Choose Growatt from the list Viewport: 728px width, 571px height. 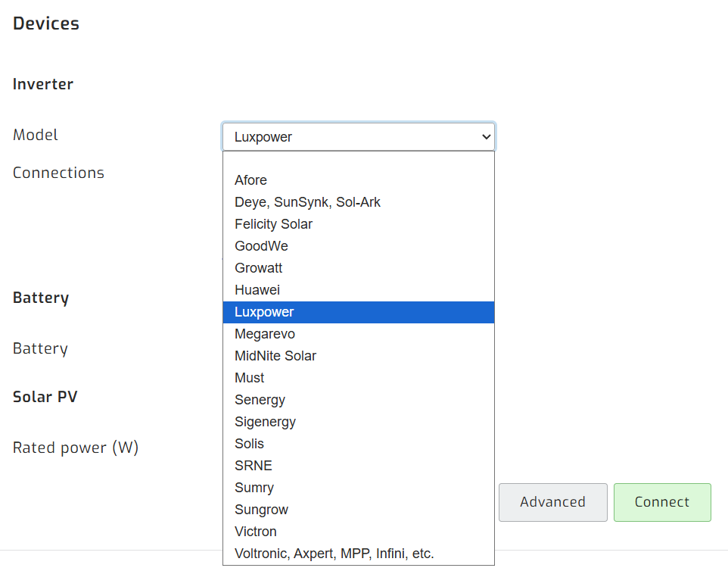tap(259, 268)
